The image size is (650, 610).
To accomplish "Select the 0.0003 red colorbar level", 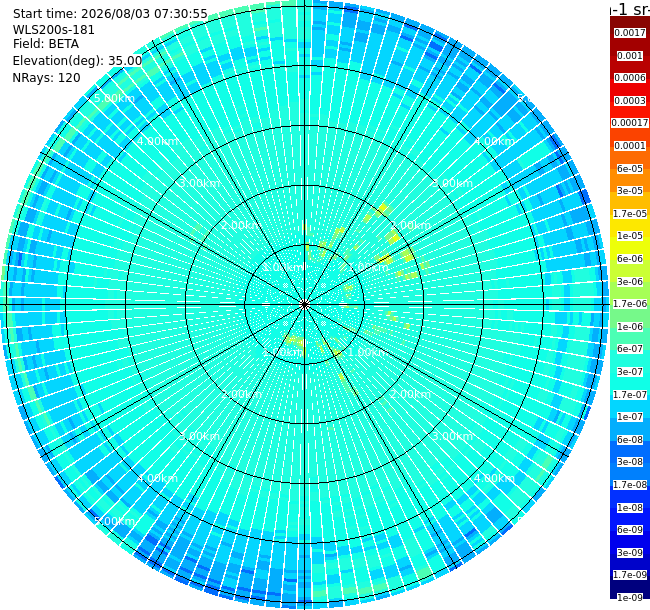I will 630,101.
